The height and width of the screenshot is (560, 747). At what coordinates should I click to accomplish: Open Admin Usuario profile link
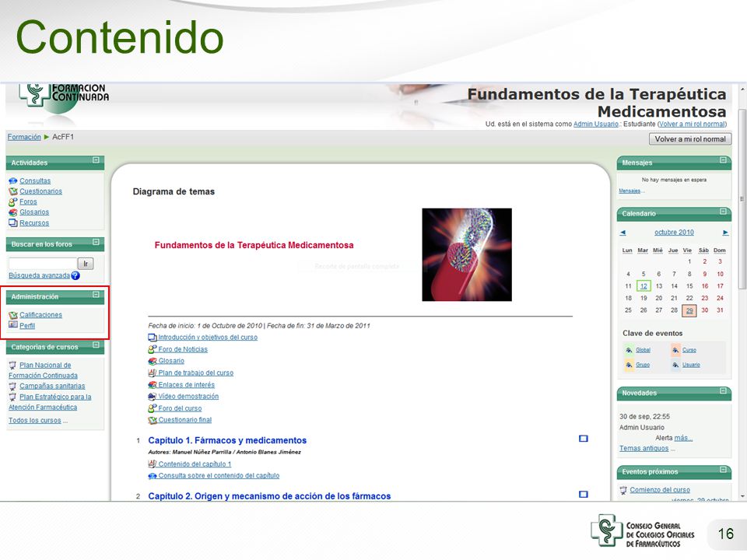(x=595, y=124)
